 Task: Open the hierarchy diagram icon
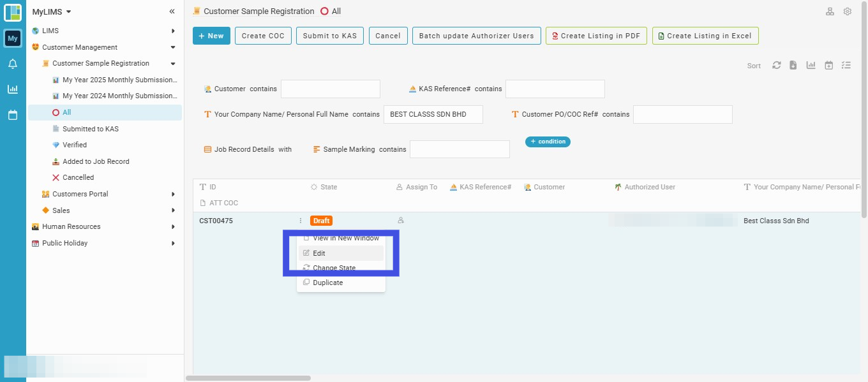pos(830,11)
